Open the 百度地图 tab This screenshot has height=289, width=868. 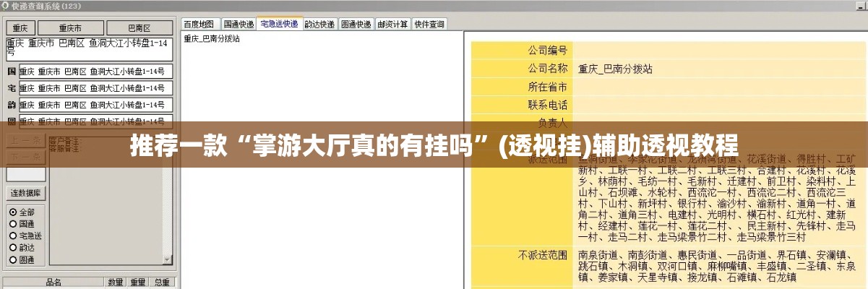pyautogui.click(x=199, y=24)
